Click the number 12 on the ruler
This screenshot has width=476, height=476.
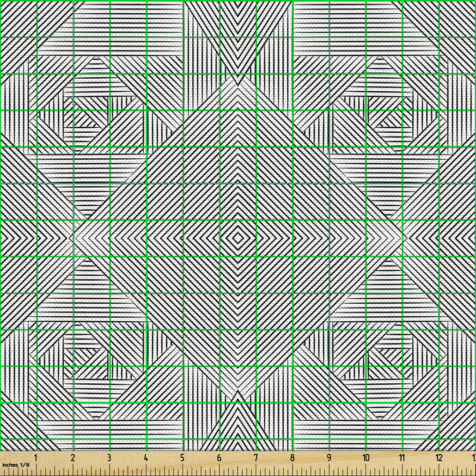coord(439,458)
